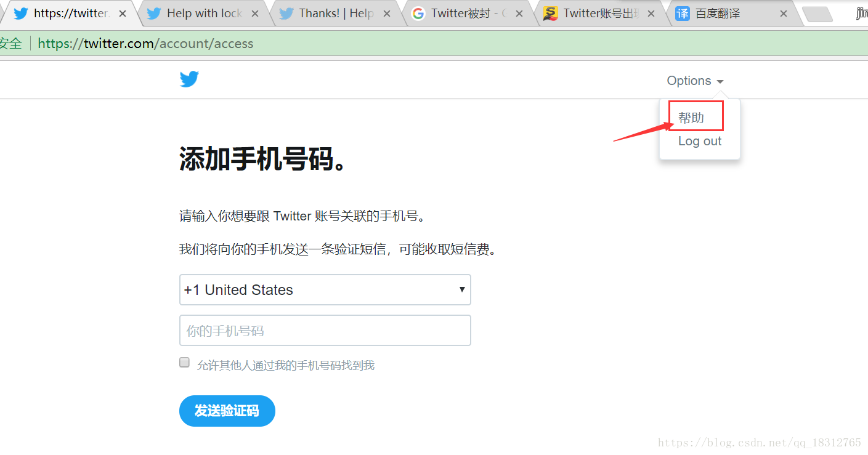Close the Twitter被封 tab
868x455 pixels.
tap(519, 14)
